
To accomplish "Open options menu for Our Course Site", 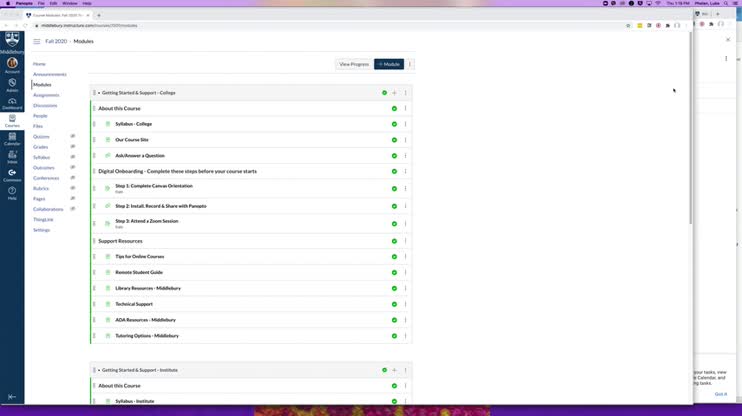I will [406, 140].
